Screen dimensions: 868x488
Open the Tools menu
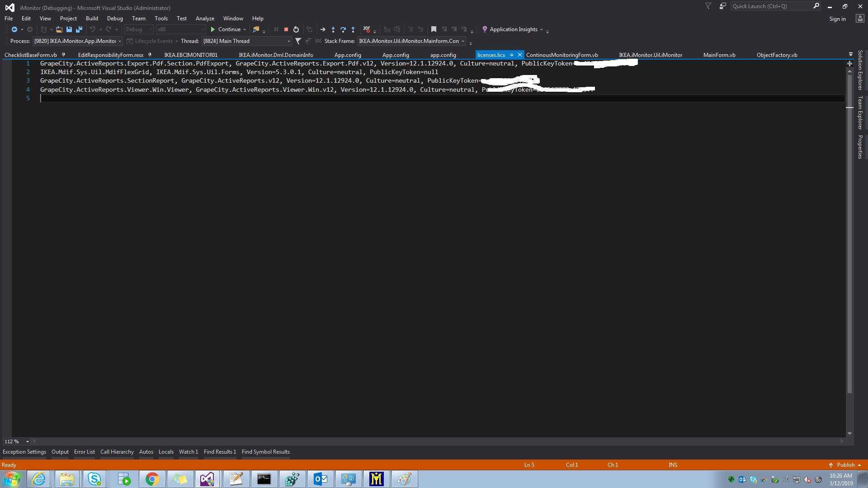pos(161,19)
